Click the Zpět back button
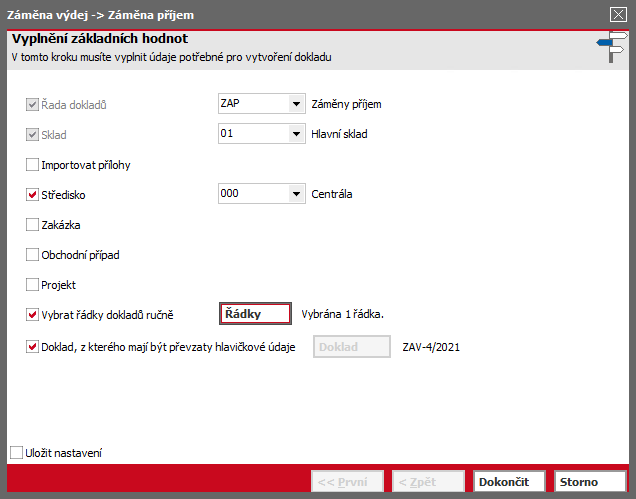Screen dimensions: 636x499 (428, 482)
